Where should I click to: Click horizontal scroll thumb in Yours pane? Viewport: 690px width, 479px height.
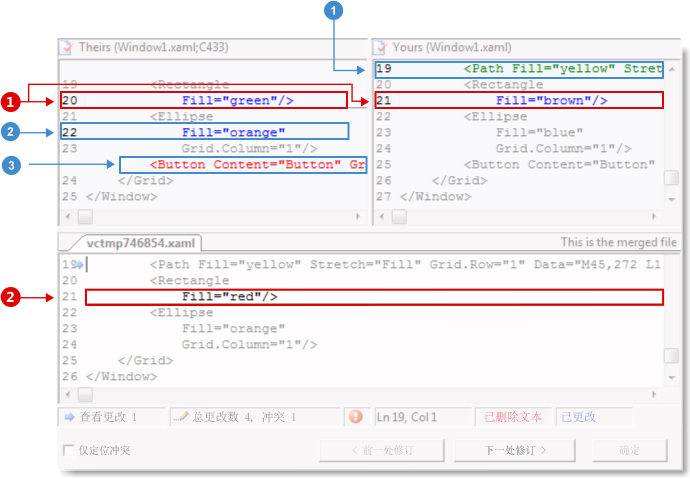click(399, 216)
